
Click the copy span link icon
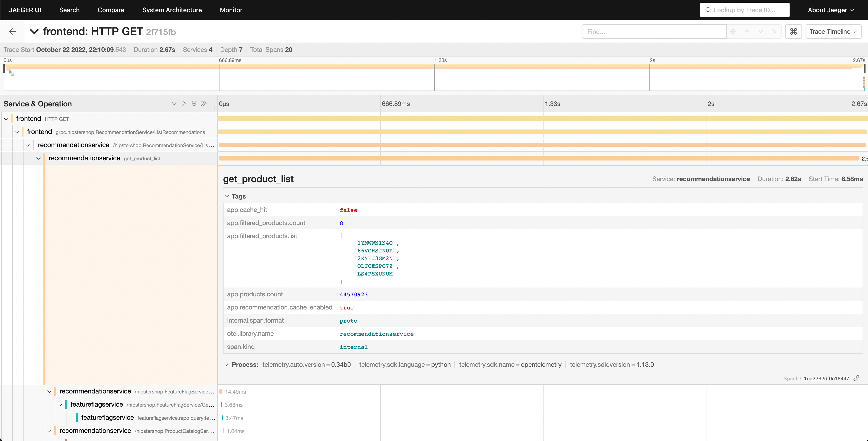[856, 378]
